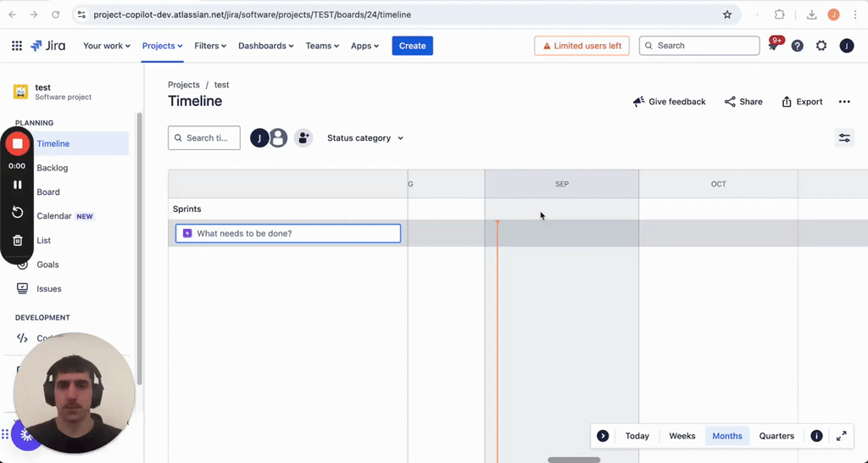Reload the browser page
Image resolution: width=868 pixels, height=463 pixels.
[x=55, y=15]
